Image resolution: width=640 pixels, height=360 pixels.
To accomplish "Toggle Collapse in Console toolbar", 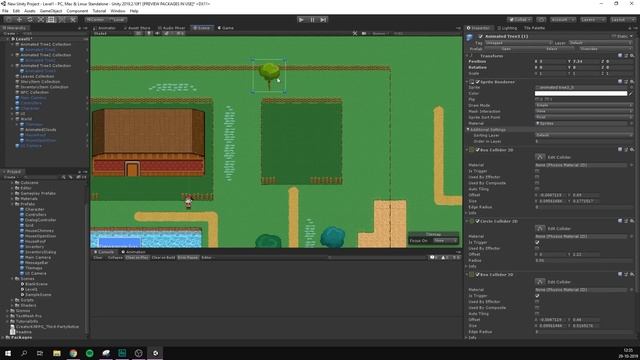I will pyautogui.click(x=115, y=258).
